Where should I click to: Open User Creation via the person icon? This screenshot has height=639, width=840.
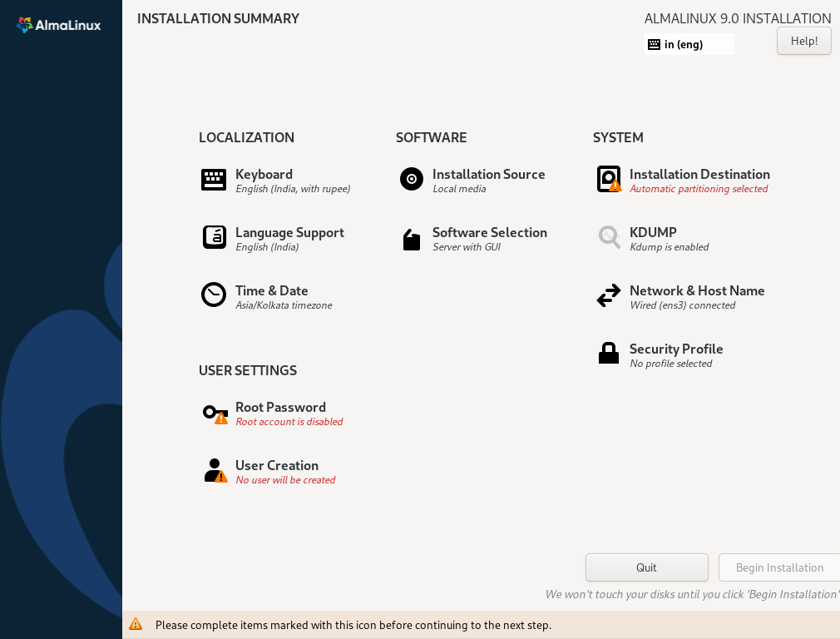pos(215,469)
